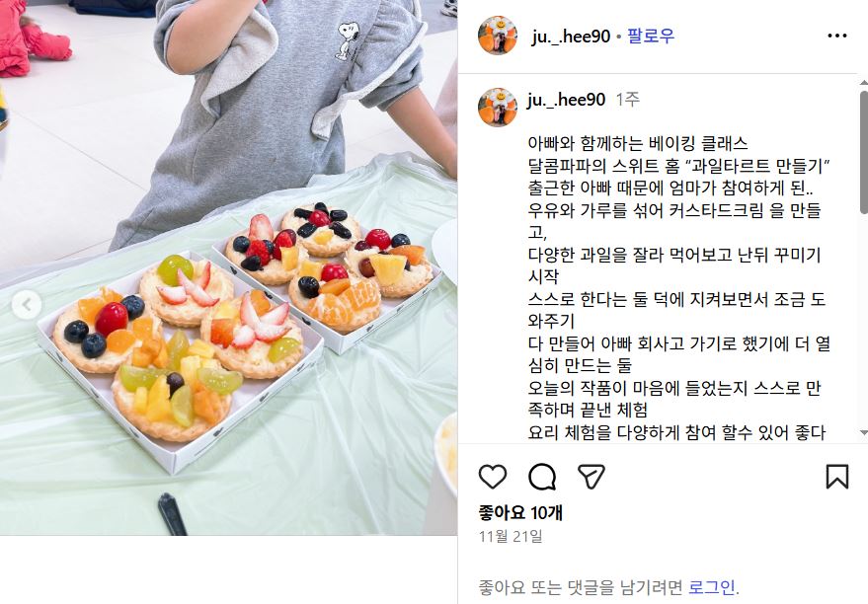Image resolution: width=868 pixels, height=604 pixels.
Task: Open comments with the speech bubble icon
Action: 542,477
